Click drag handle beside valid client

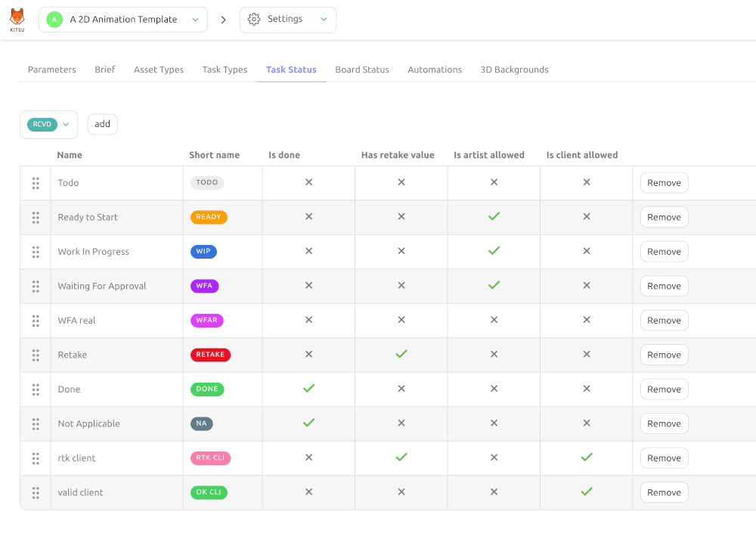(x=36, y=493)
